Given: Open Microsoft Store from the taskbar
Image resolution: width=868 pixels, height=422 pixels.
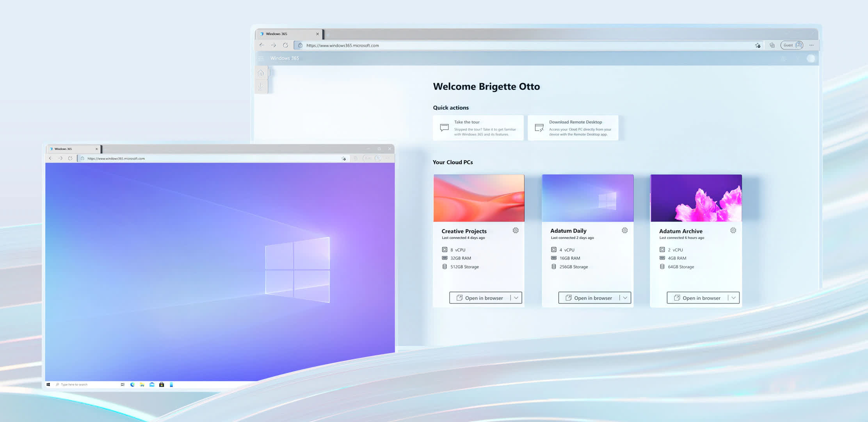Looking at the screenshot, I should pos(162,384).
